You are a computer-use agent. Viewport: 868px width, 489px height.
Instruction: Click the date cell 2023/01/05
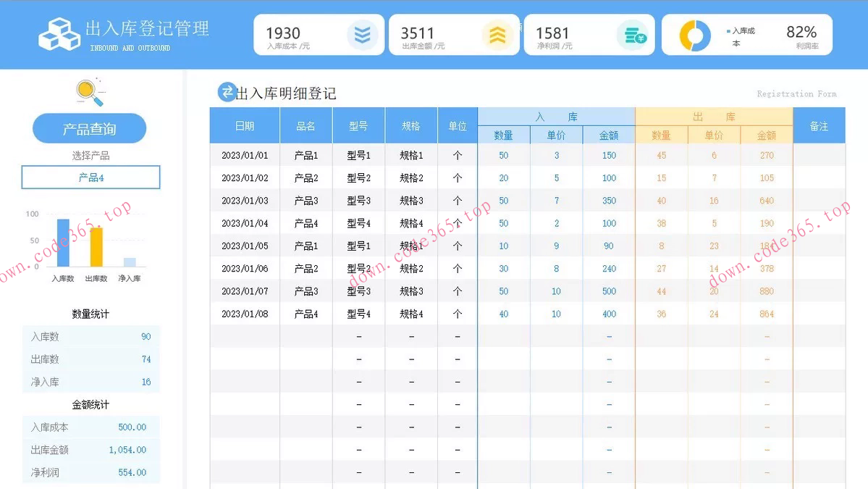click(244, 246)
